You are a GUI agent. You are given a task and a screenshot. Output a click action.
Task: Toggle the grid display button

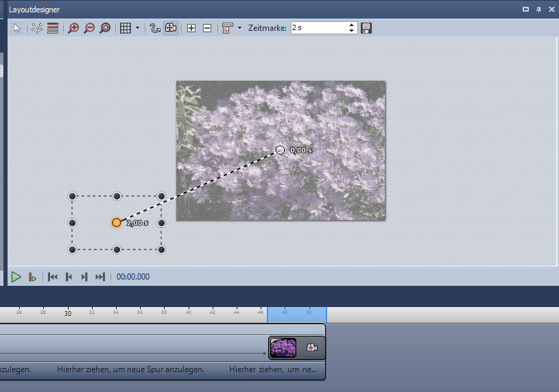[126, 28]
